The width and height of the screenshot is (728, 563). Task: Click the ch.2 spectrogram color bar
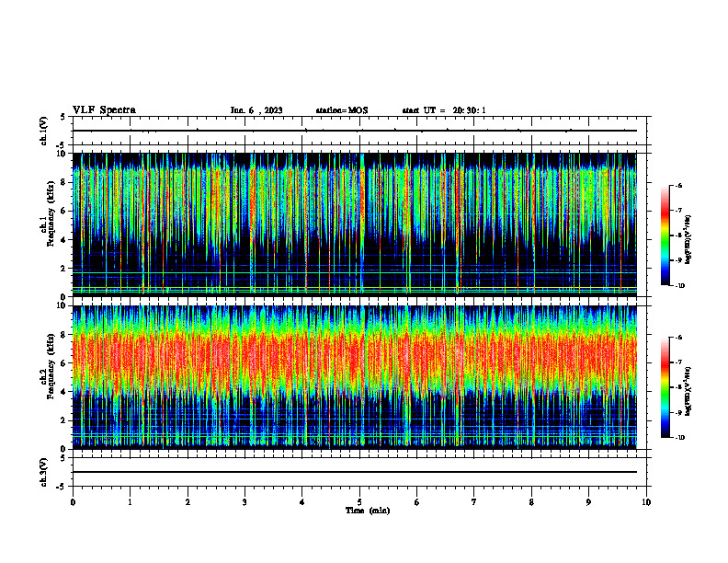[665, 387]
